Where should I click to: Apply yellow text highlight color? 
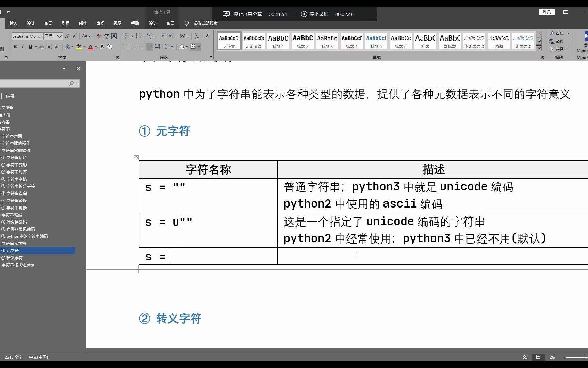tap(79, 47)
